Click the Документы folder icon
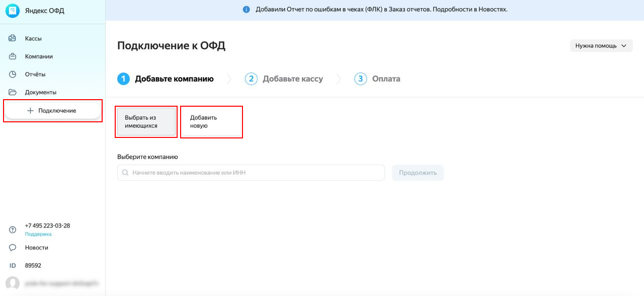Image resolution: width=644 pixels, height=296 pixels. (x=13, y=92)
